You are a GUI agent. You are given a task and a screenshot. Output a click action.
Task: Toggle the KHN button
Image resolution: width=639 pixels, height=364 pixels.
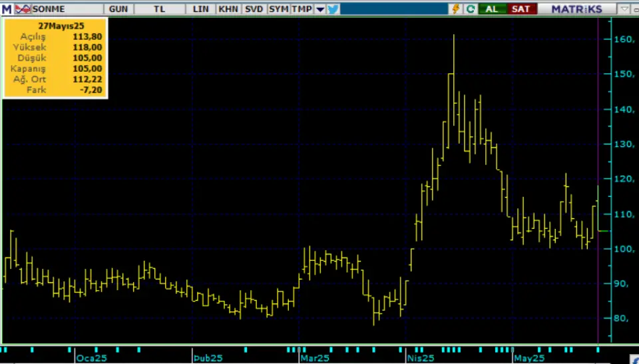[228, 9]
